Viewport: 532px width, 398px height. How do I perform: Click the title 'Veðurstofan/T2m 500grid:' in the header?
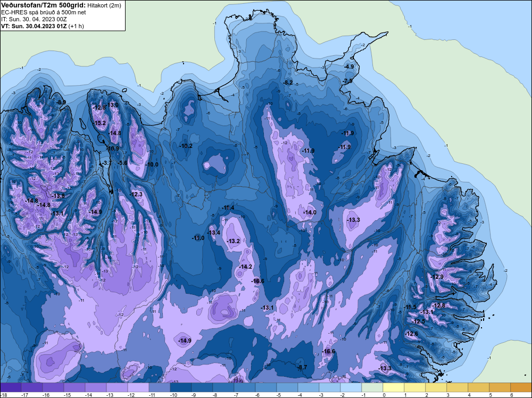[43, 5]
